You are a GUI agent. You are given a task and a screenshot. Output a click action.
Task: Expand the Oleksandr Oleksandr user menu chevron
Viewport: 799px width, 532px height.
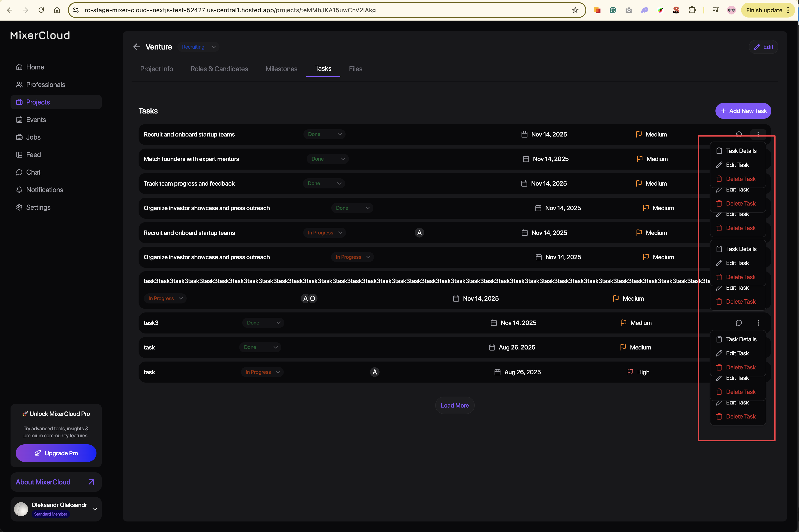[x=95, y=509]
